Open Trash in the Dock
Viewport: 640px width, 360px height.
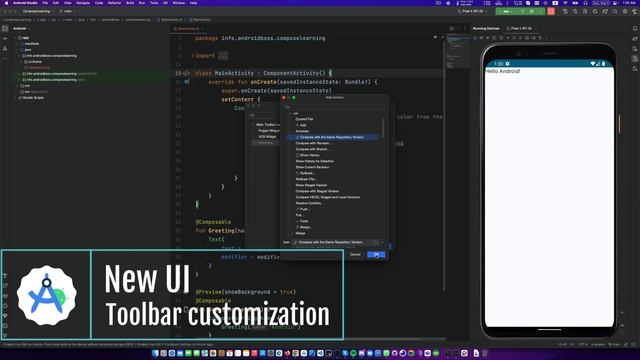(485, 353)
